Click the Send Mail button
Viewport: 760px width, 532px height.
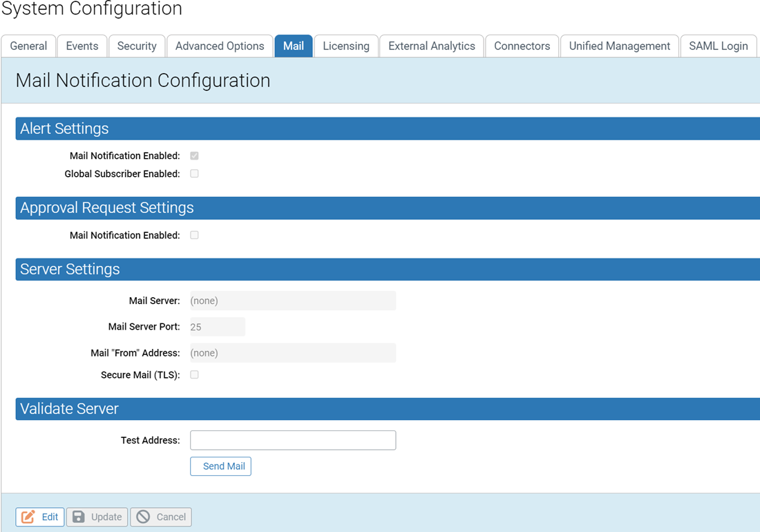[220, 466]
